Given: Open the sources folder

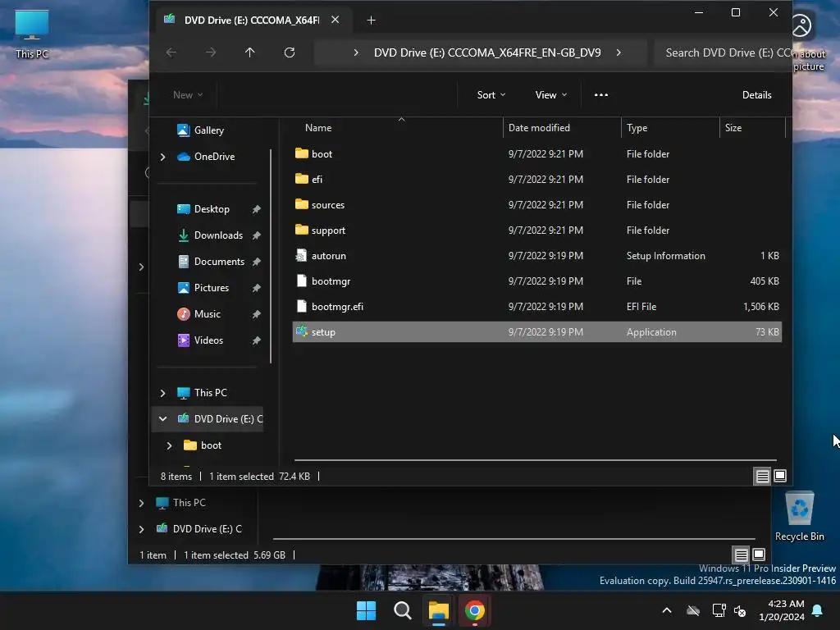Looking at the screenshot, I should [x=536, y=204].
